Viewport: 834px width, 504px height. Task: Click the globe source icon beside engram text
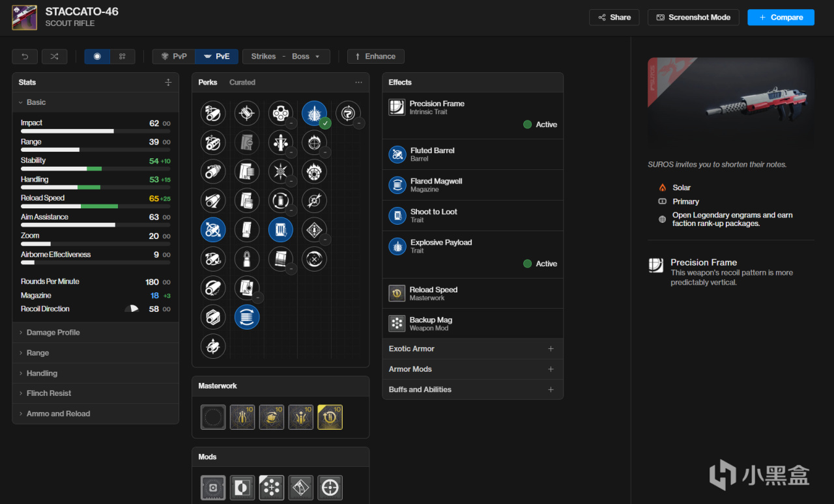click(663, 219)
